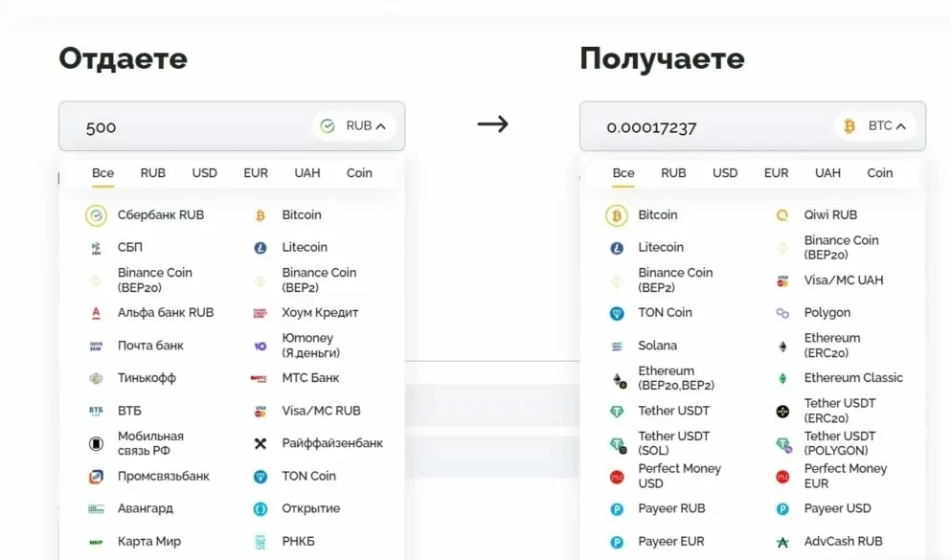Choose Binance Coin (BEP2) in give list
The image size is (951, 560).
coord(319,280)
